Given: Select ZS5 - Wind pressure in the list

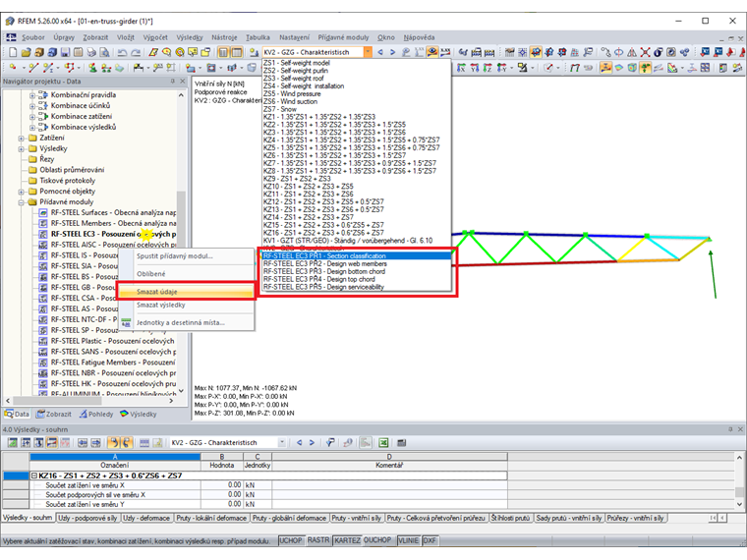Looking at the screenshot, I should pyautogui.click(x=357, y=93).
